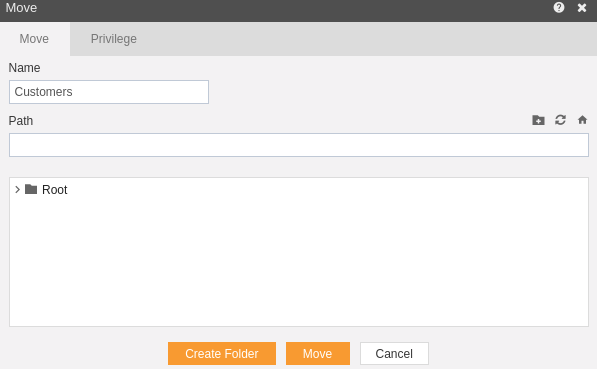Go to home folder via the house icon
Image resolution: width=597 pixels, height=369 pixels.
pyautogui.click(x=582, y=120)
